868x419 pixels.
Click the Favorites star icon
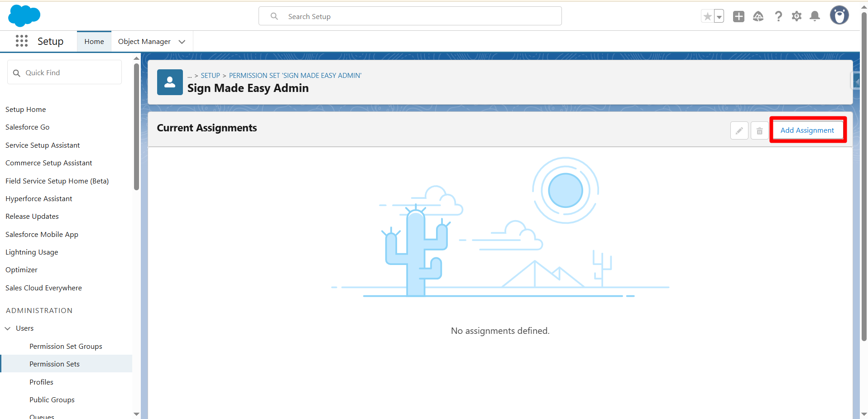707,17
